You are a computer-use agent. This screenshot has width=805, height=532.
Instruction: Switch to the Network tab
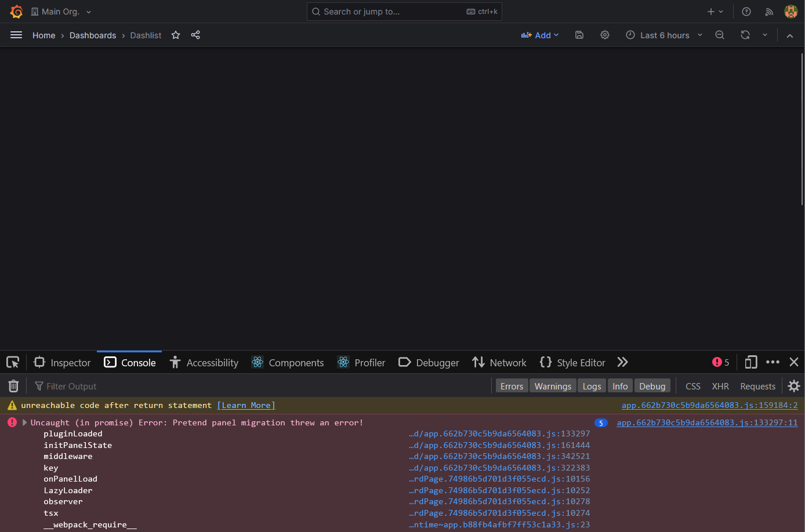tap(499, 362)
